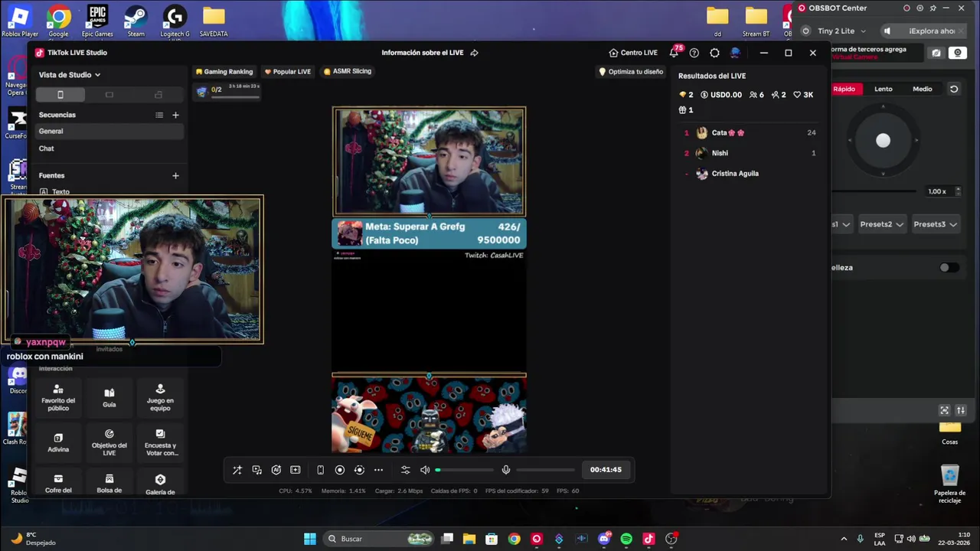Select webcam preview in the canvas

[x=429, y=161]
